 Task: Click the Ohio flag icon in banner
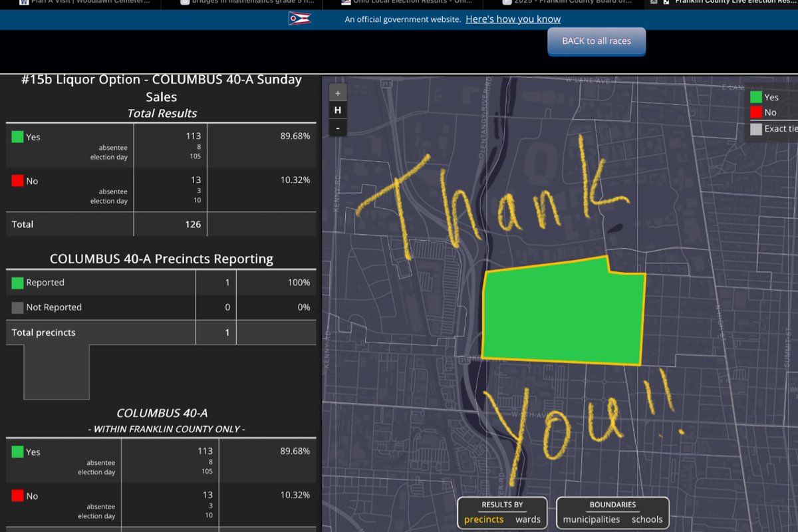click(299, 19)
